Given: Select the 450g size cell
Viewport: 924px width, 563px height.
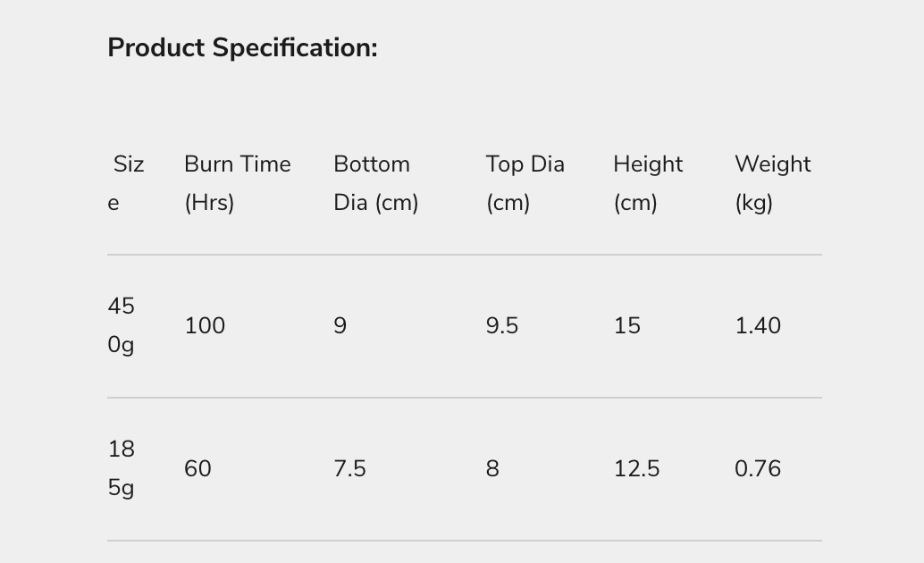Looking at the screenshot, I should (121, 325).
